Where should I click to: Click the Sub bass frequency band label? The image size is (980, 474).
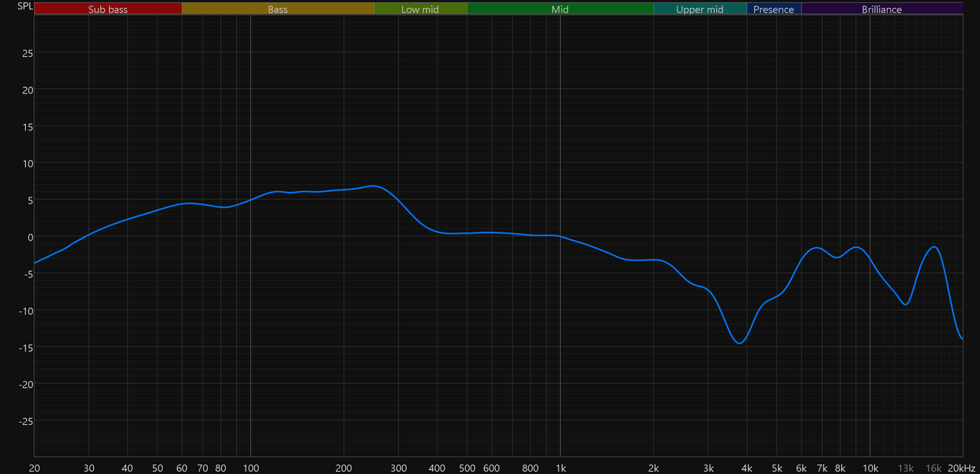(108, 9)
